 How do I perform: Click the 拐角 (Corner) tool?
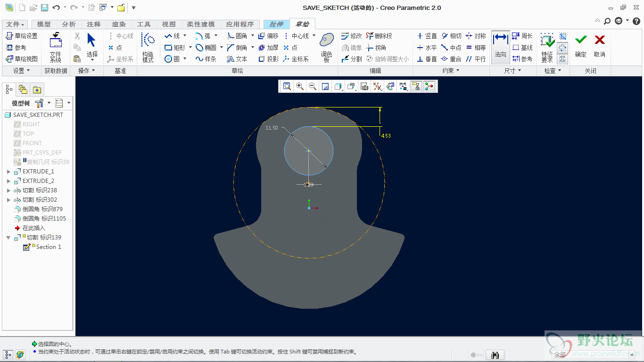376,48
